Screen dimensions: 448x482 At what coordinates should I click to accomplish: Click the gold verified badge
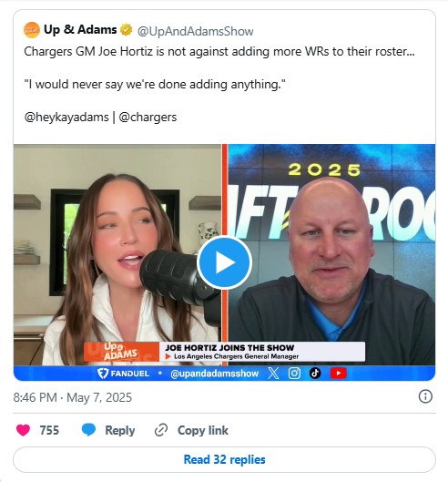[x=126, y=30]
